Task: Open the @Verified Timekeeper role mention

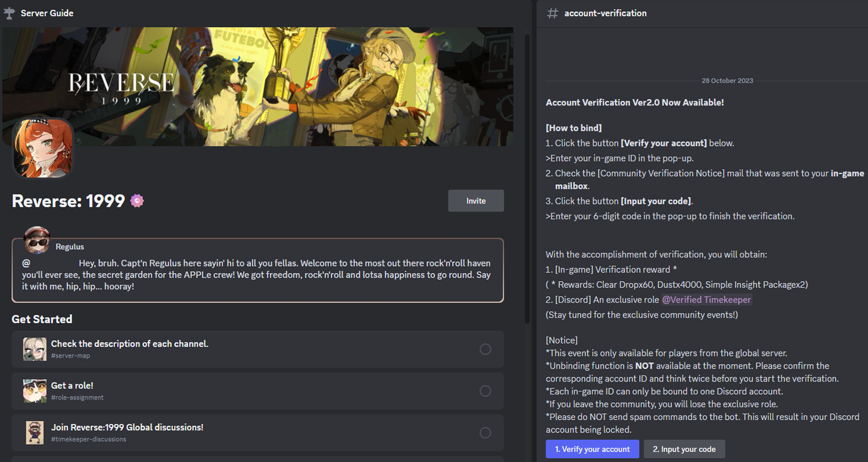Action: click(706, 300)
